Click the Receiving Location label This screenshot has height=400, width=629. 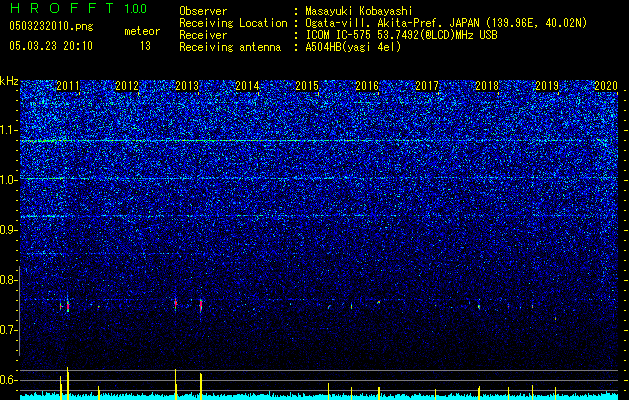[x=233, y=23]
